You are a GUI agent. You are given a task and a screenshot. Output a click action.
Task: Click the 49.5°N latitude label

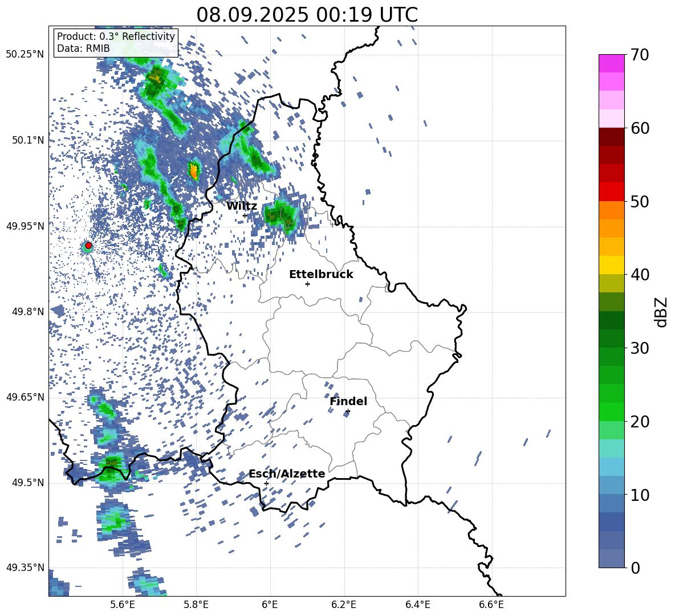tap(29, 483)
